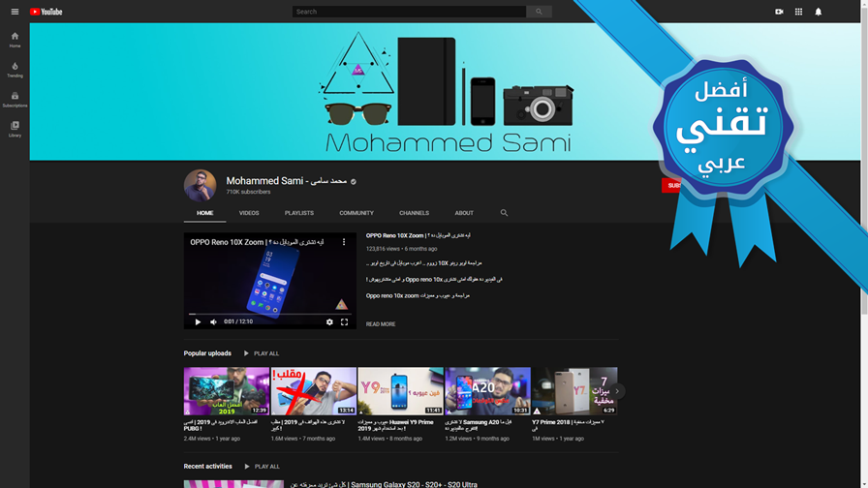868x488 pixels.
Task: Open the hamburger guide menu
Action: coord(15,12)
